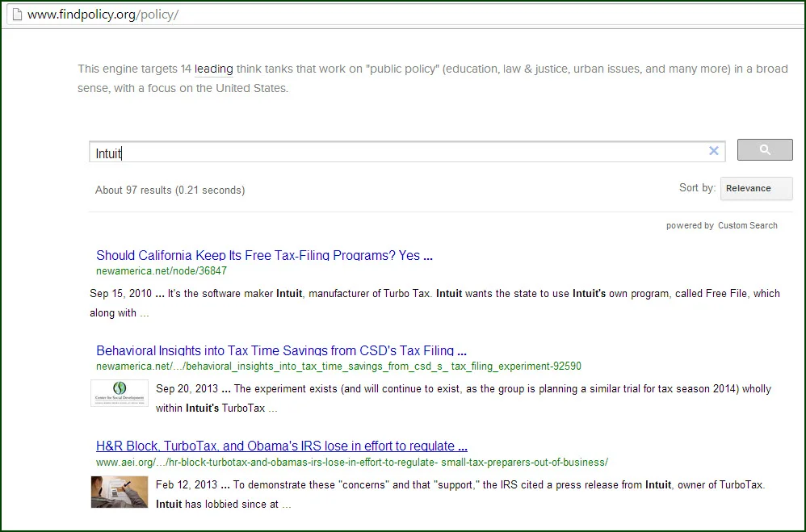Open the 'H&R Block, TurboTax, and Obama's IRS' result
The width and height of the screenshot is (806, 532).
(282, 446)
